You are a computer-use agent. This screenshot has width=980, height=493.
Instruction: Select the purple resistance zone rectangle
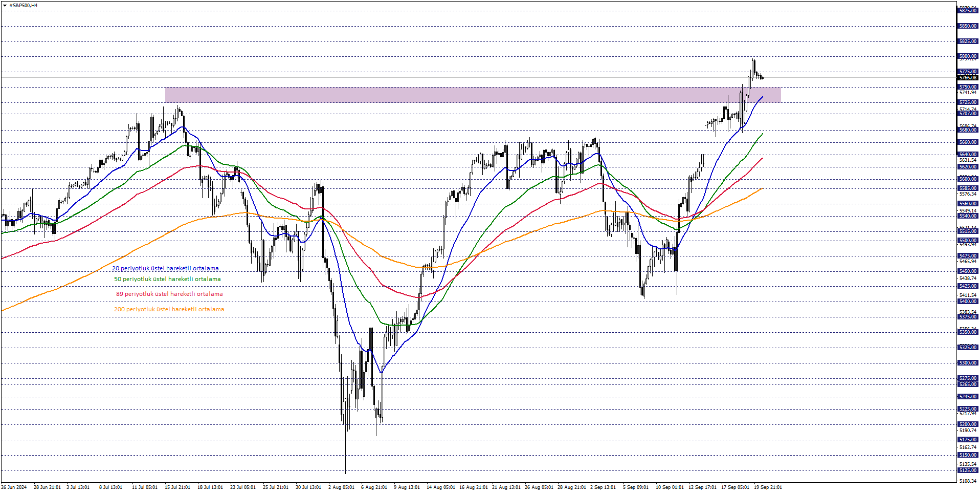[473, 95]
